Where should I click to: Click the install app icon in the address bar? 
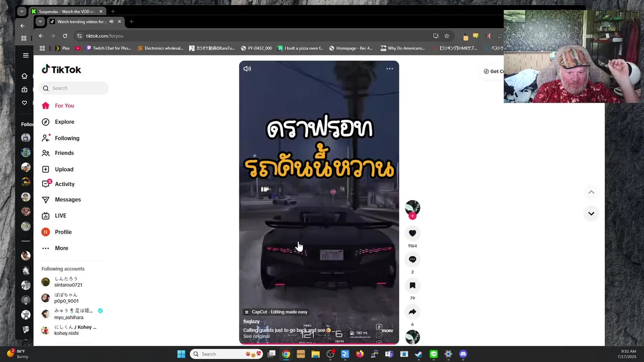pos(436,36)
